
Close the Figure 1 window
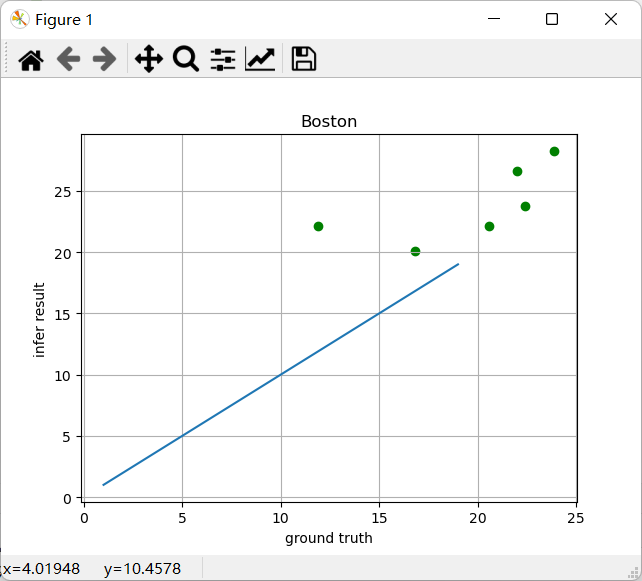pyautogui.click(x=611, y=19)
